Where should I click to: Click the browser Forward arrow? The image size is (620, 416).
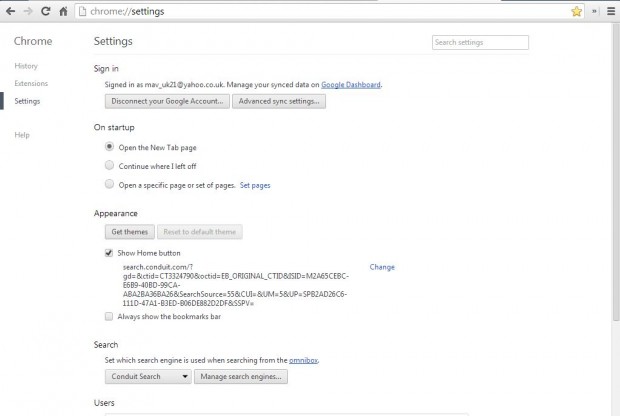[x=28, y=11]
